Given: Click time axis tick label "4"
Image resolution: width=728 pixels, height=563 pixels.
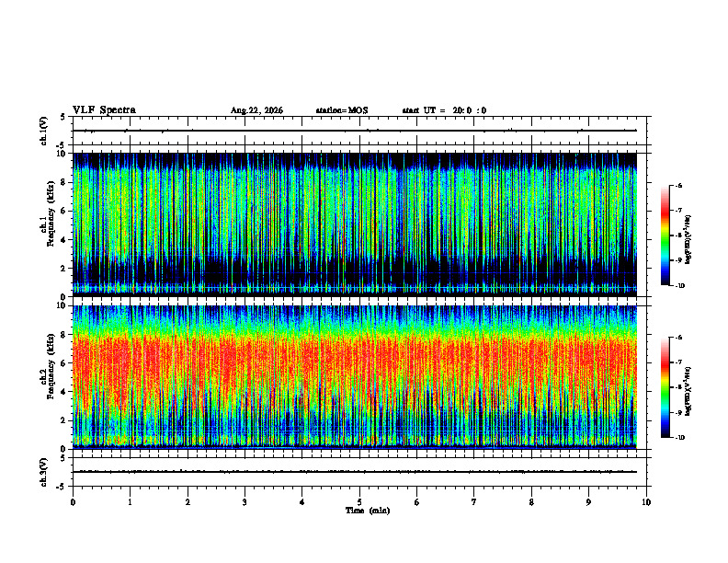Looking at the screenshot, I should pos(302,502).
